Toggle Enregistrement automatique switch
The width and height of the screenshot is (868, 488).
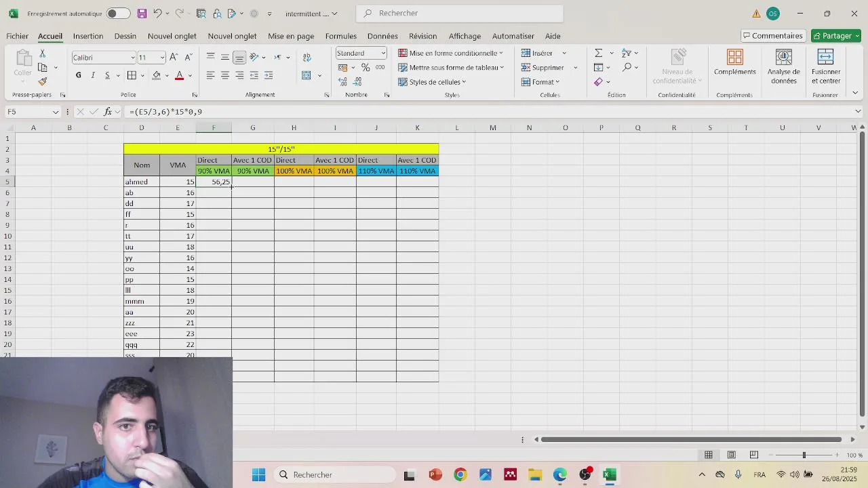tap(118, 14)
